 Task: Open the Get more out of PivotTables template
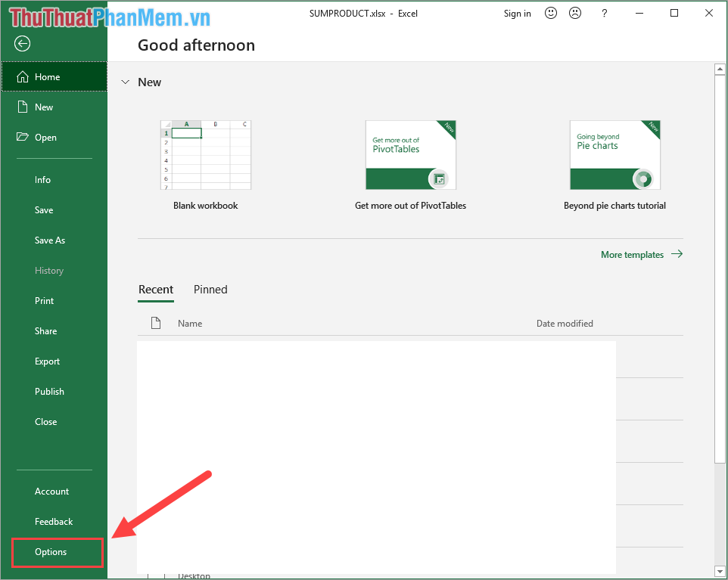410,155
